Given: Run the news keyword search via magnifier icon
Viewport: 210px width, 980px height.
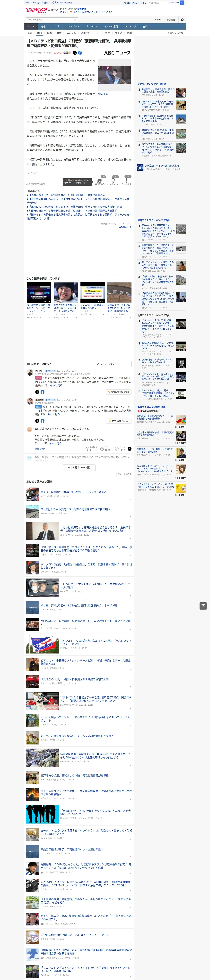Looking at the screenshot, I should coord(75,20).
